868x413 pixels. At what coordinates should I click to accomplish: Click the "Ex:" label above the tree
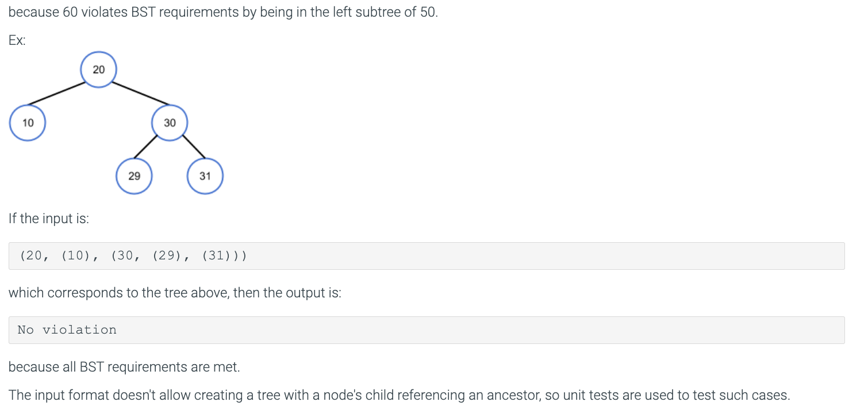17,41
